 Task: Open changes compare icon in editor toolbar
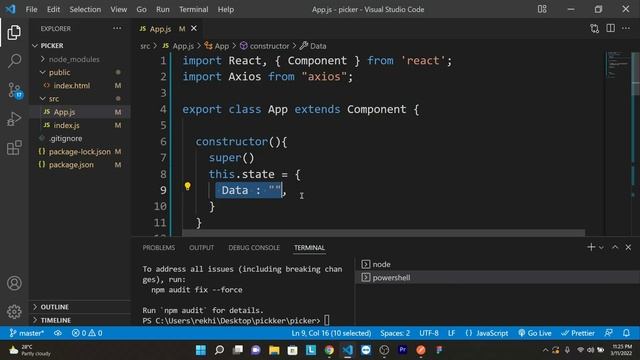point(594,29)
